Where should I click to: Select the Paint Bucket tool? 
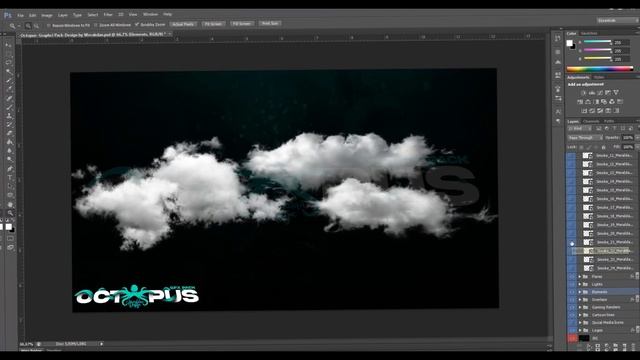click(x=9, y=142)
